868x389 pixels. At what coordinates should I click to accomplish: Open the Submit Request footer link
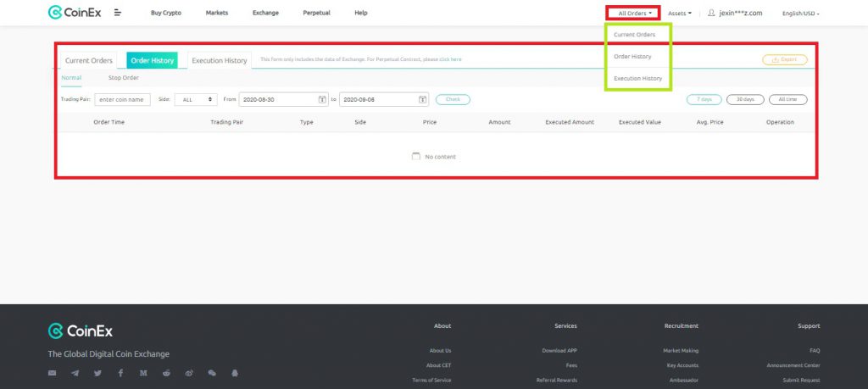click(x=802, y=381)
